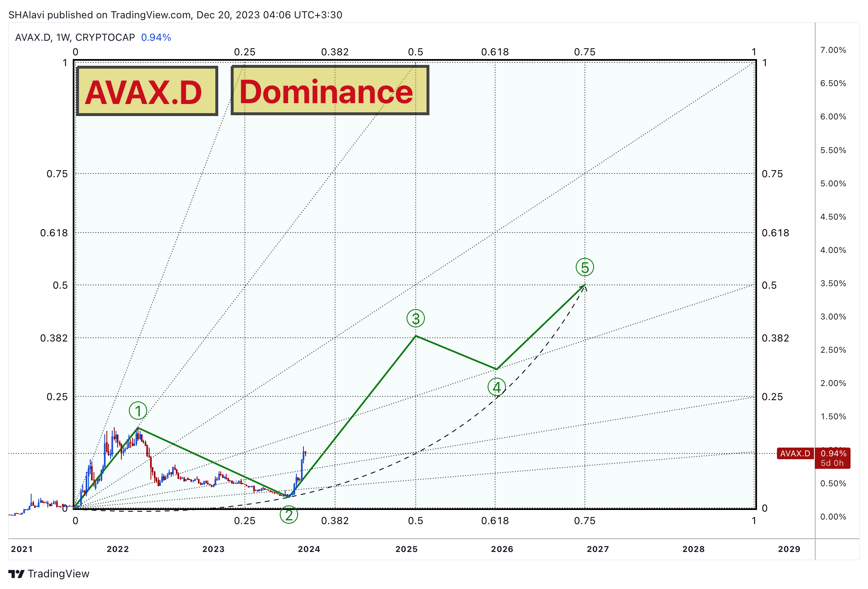This screenshot has width=868, height=589.
Task: Click the 5.50% label on the price axis
Action: 833,150
